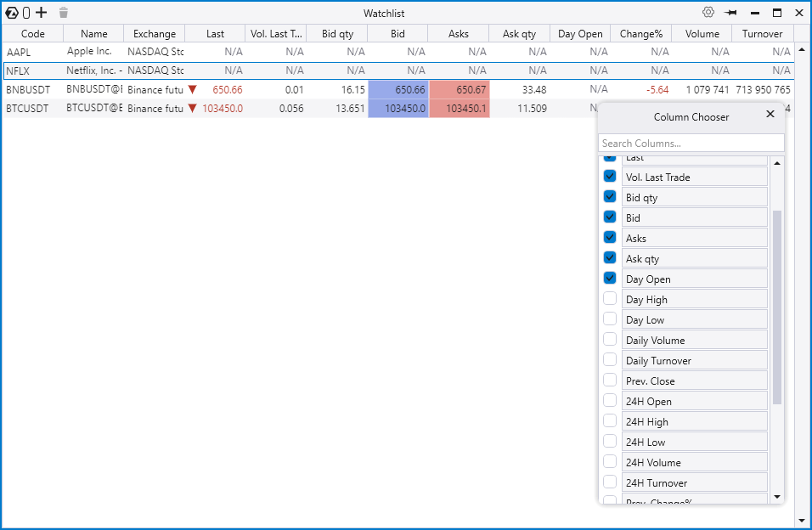Uncheck the Vol. Last Trade checkbox
812x530 pixels.
point(610,177)
